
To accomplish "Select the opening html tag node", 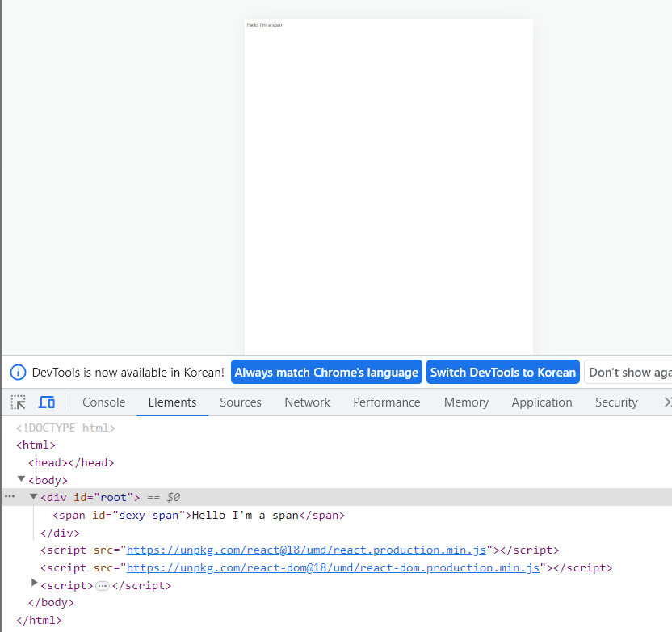I will click(36, 445).
